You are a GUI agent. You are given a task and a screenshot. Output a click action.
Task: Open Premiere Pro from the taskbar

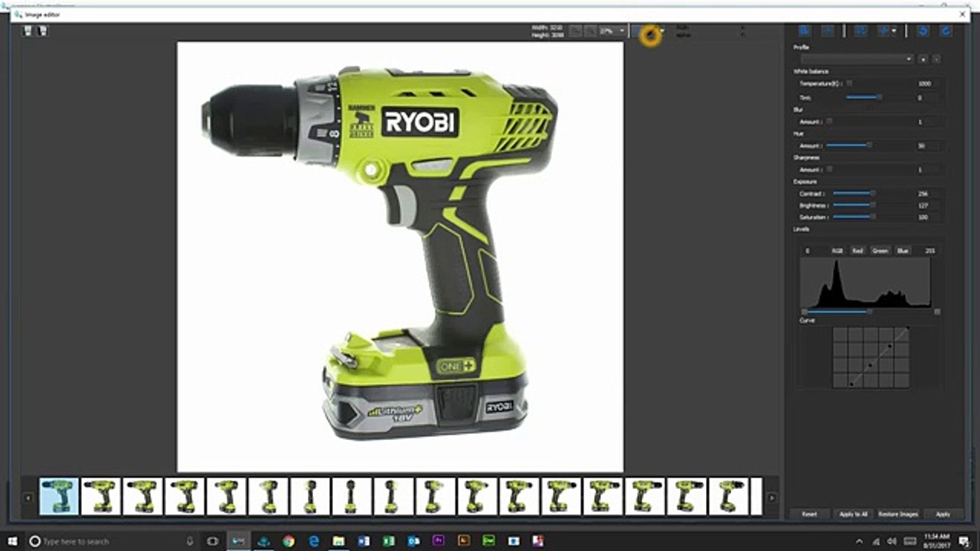(x=439, y=541)
